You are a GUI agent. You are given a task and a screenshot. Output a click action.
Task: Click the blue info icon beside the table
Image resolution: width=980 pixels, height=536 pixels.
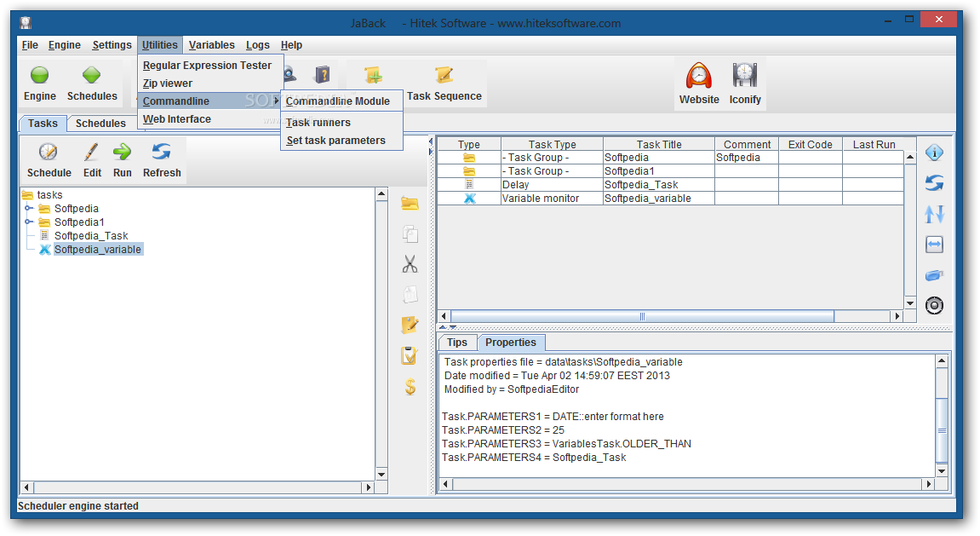(934, 153)
